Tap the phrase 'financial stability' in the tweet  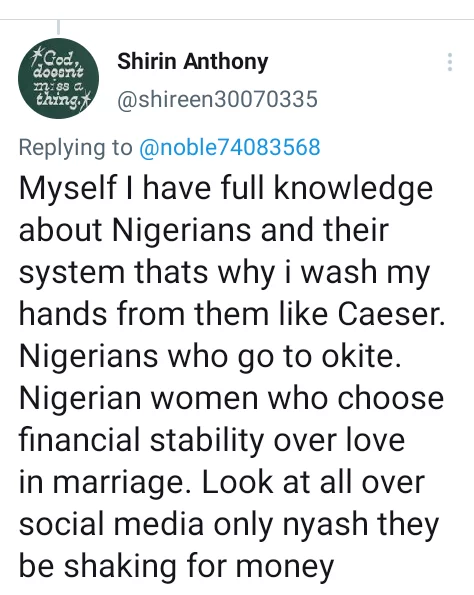[x=141, y=440]
